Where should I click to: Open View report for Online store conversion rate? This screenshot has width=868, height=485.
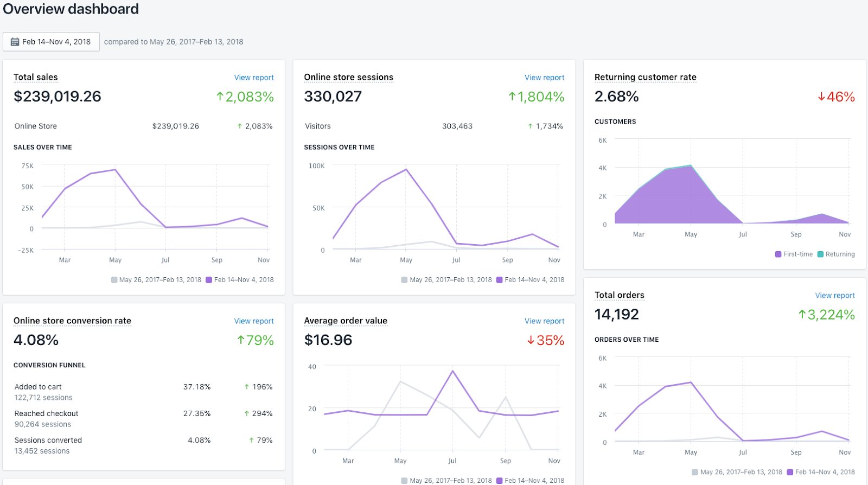(254, 321)
